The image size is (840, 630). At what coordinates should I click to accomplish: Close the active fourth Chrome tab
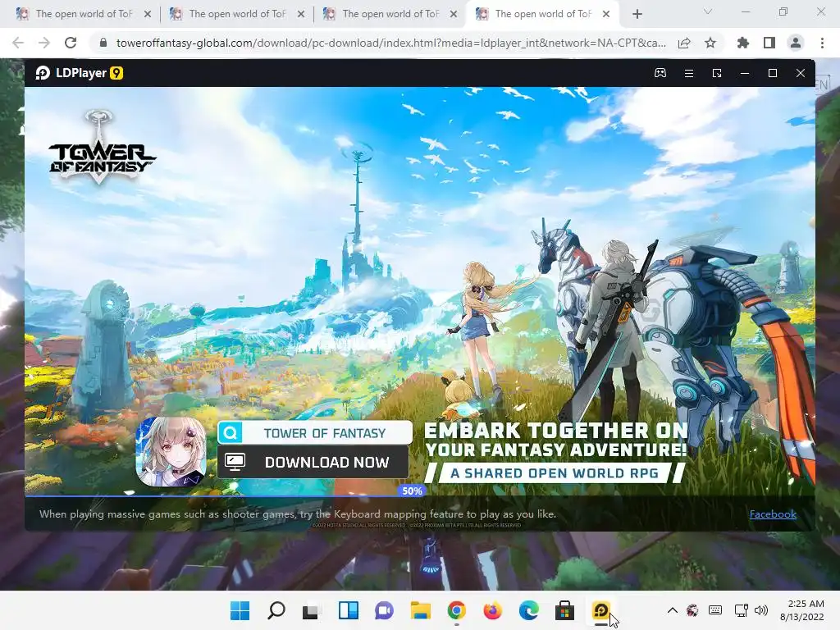[606, 14]
